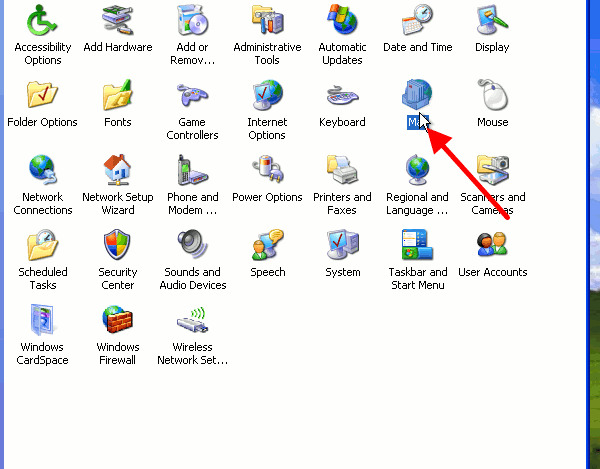The width and height of the screenshot is (600, 469).
Task: Open the Add or Remove Programs icon
Action: pyautogui.click(x=192, y=20)
